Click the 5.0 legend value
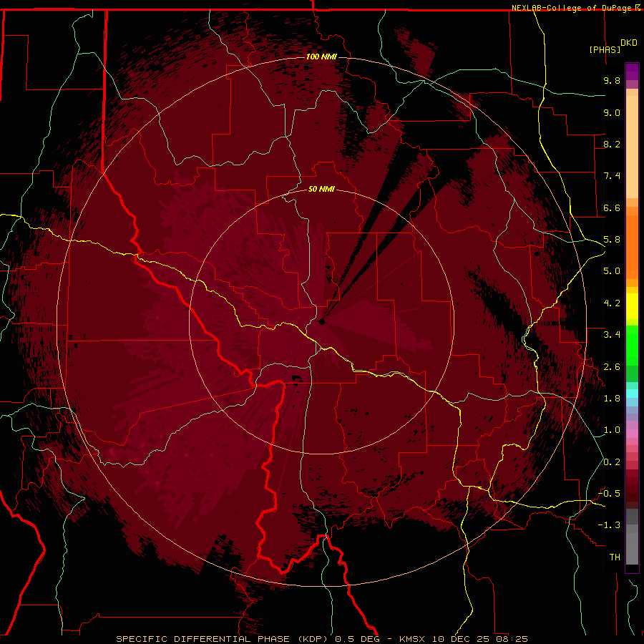Screen dimensions: 644x644 coord(612,271)
